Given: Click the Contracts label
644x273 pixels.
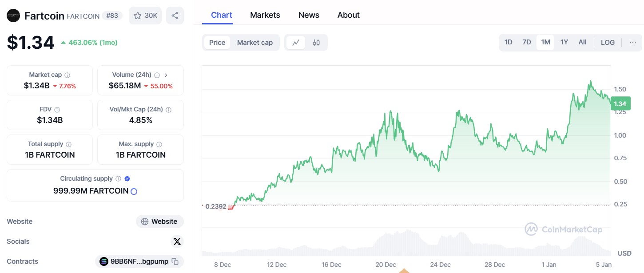Looking at the screenshot, I should [23, 261].
